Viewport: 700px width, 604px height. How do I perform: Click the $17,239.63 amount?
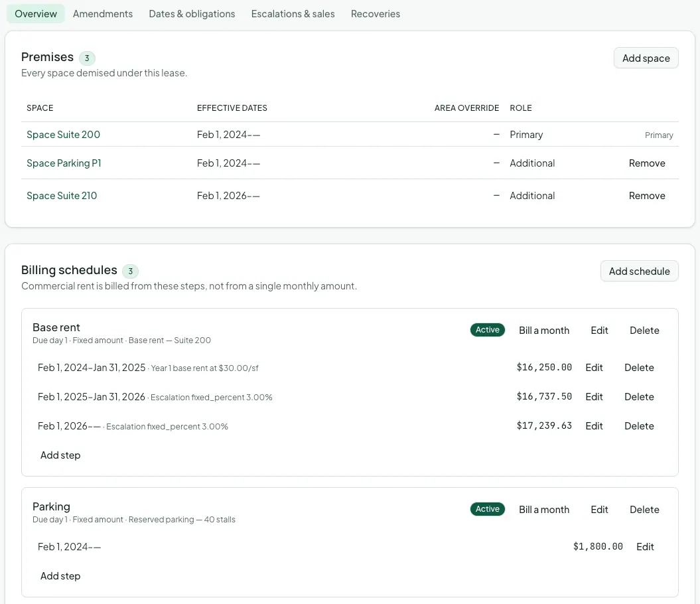coord(544,425)
